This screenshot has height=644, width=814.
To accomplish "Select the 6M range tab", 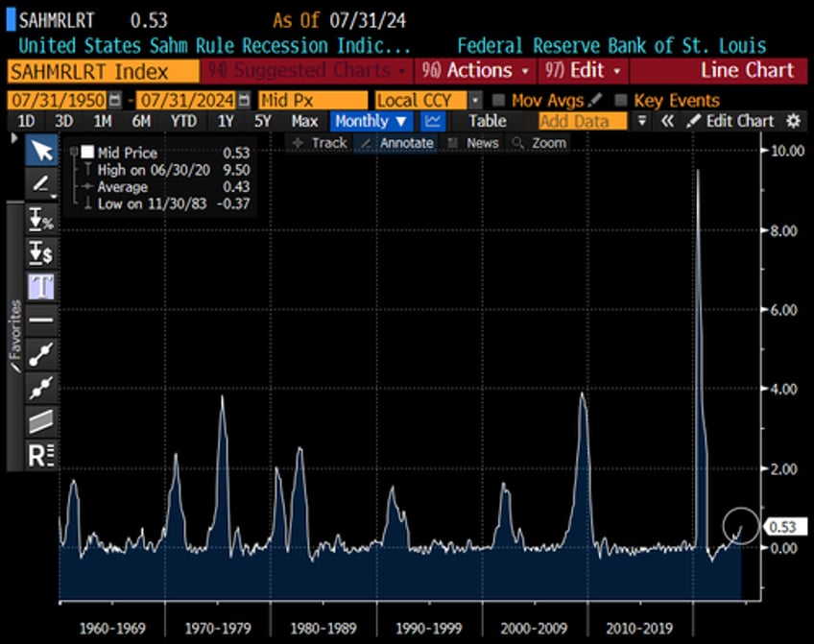I will pyautogui.click(x=141, y=122).
